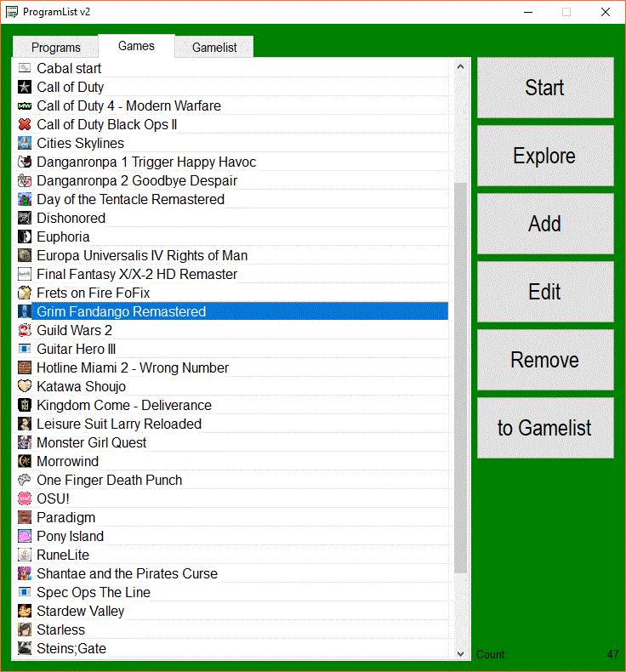Click the Leisure Suit Larry icon

(x=25, y=424)
